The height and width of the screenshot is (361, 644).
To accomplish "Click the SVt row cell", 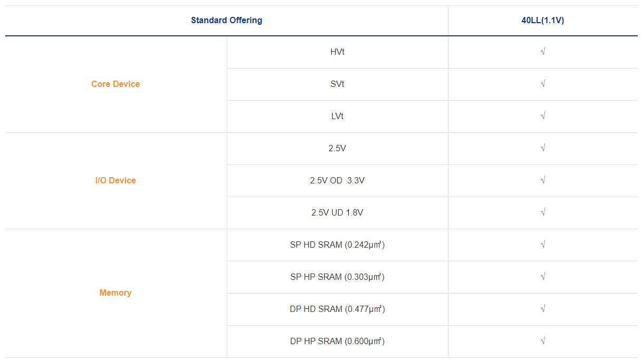I will point(337,84).
